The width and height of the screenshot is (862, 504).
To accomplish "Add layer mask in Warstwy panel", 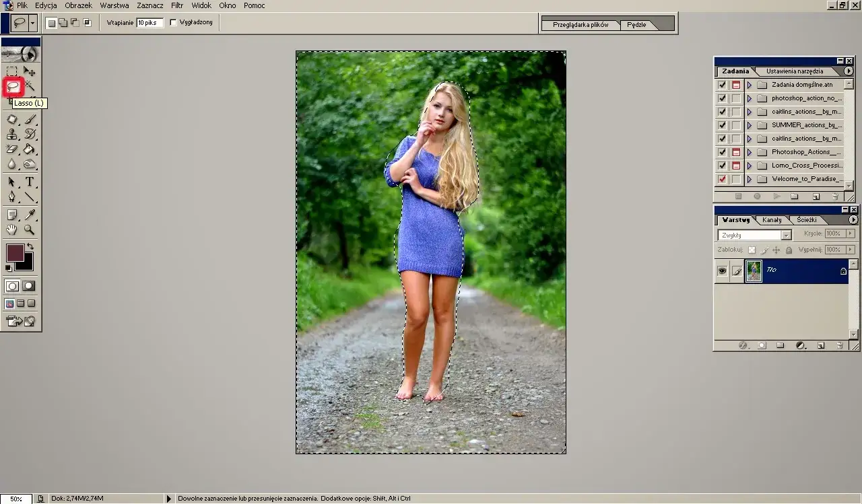I will [762, 345].
